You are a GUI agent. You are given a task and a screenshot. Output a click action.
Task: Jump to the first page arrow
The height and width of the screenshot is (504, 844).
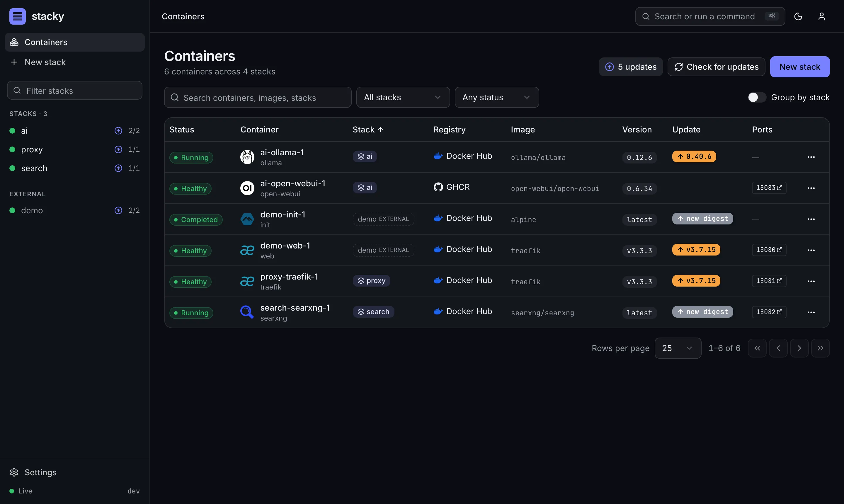pyautogui.click(x=757, y=348)
